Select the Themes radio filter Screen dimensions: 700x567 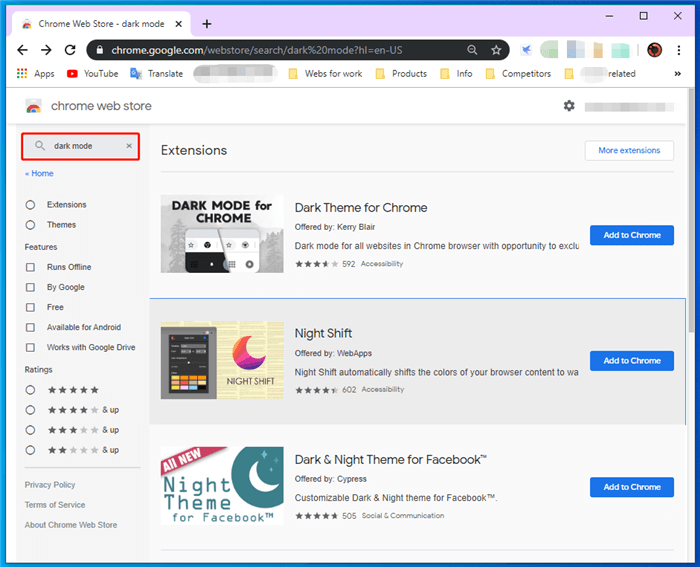[x=30, y=225]
